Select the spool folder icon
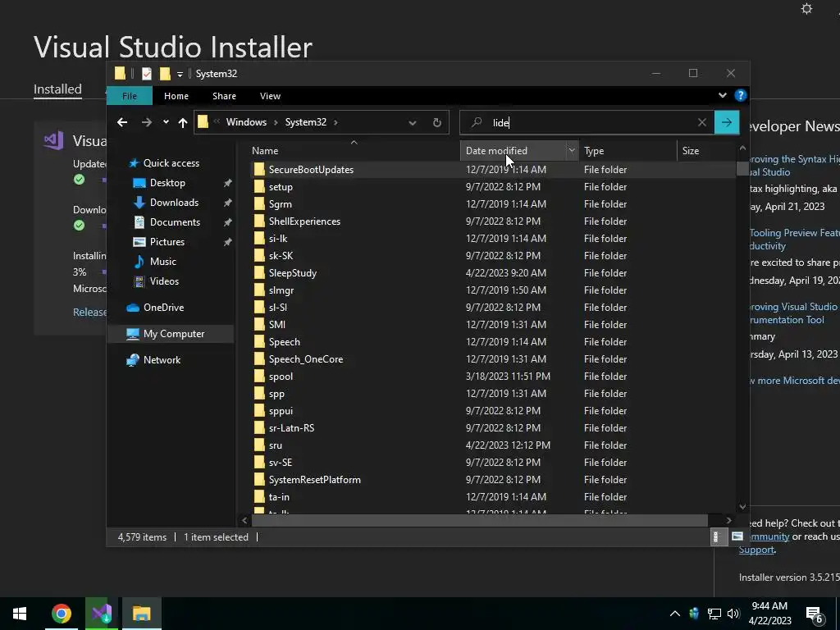Image resolution: width=840 pixels, height=630 pixels. [259, 376]
